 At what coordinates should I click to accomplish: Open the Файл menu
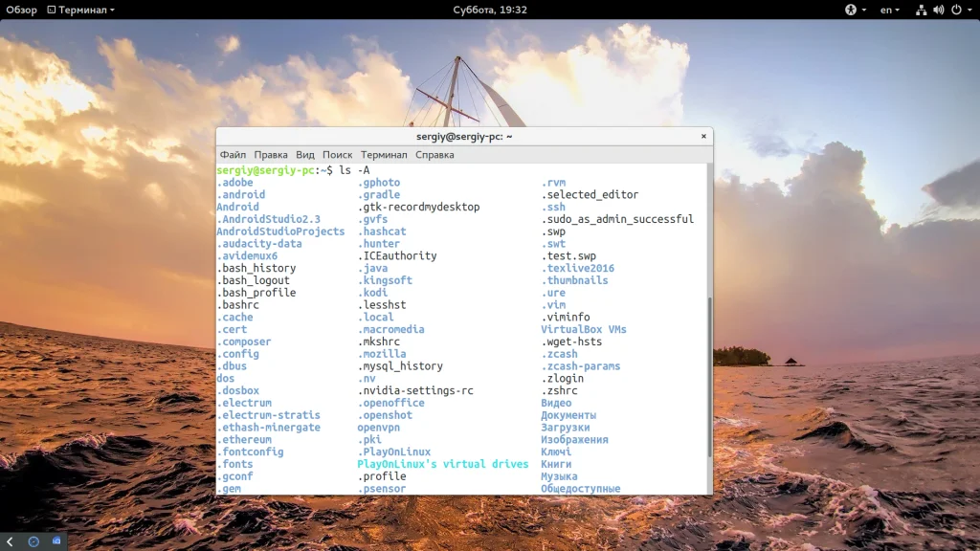233,155
